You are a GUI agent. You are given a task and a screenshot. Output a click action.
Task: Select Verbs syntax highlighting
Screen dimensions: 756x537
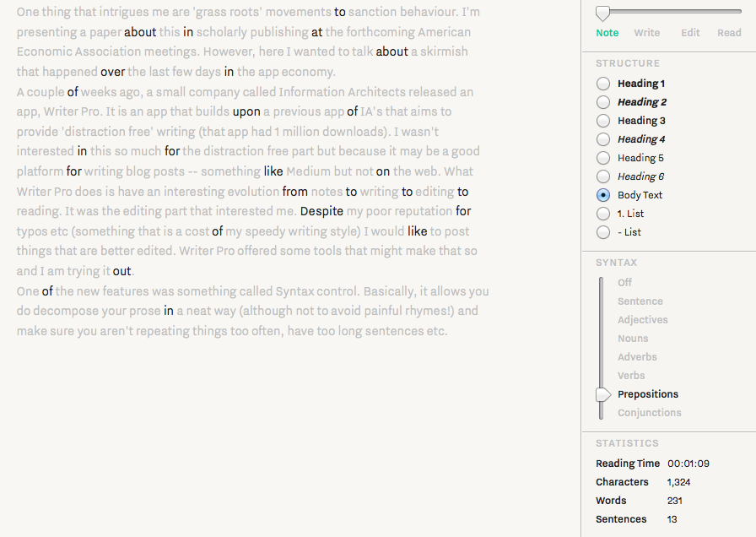click(631, 376)
